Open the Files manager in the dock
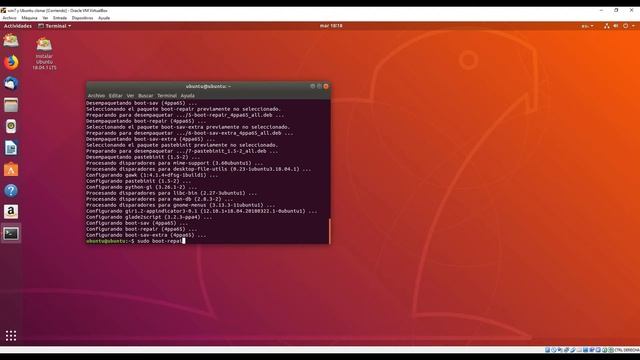The height and width of the screenshot is (360, 640). [11, 105]
